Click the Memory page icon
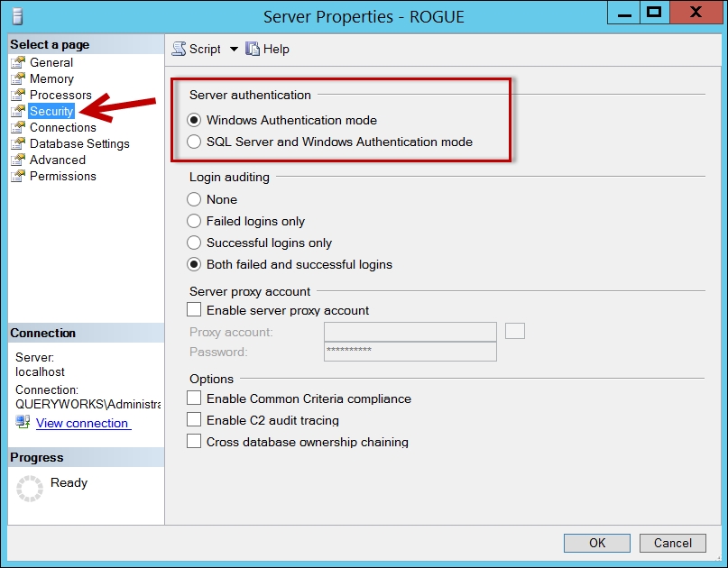The height and width of the screenshot is (568, 728). coord(18,78)
